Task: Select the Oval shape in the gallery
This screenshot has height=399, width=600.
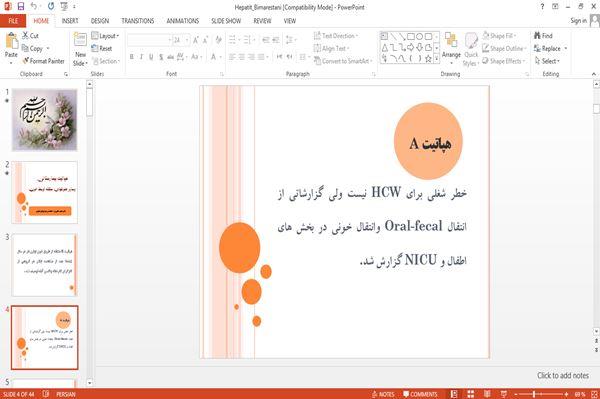Action: click(x=420, y=37)
